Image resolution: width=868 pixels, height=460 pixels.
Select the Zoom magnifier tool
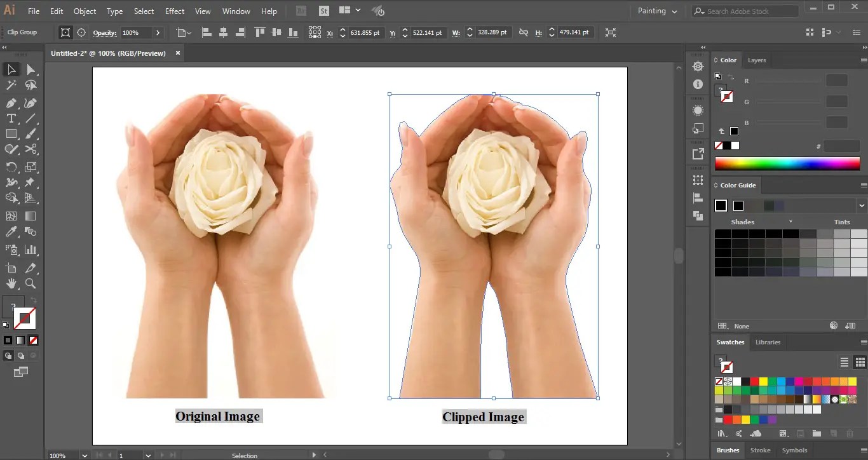coord(31,284)
